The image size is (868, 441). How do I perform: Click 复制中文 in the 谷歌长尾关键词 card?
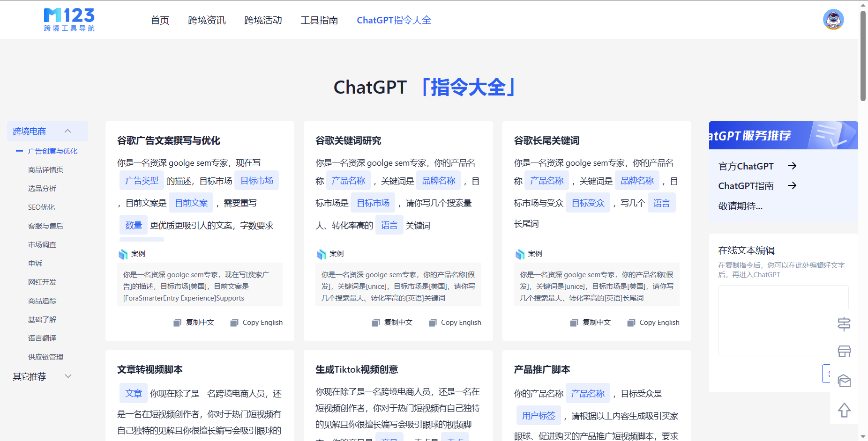click(591, 323)
